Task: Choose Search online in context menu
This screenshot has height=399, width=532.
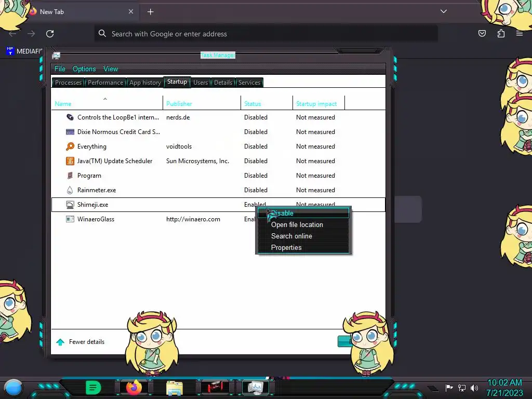Action: [303, 236]
